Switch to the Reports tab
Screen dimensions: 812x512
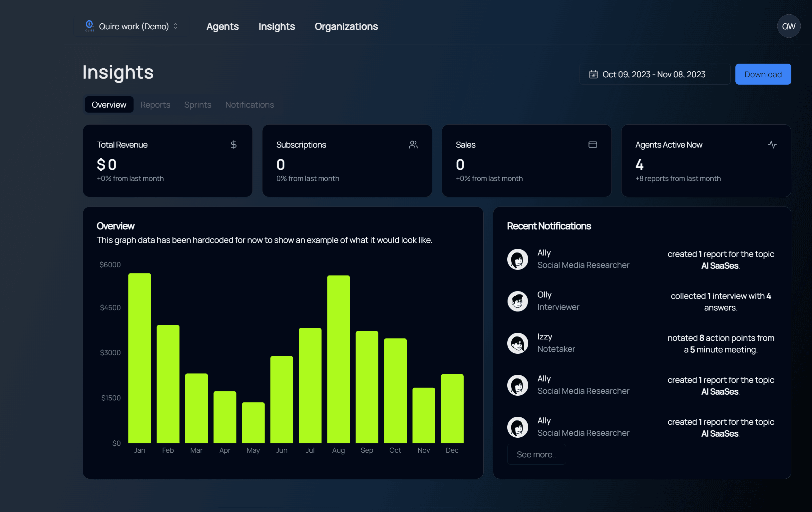pos(155,105)
